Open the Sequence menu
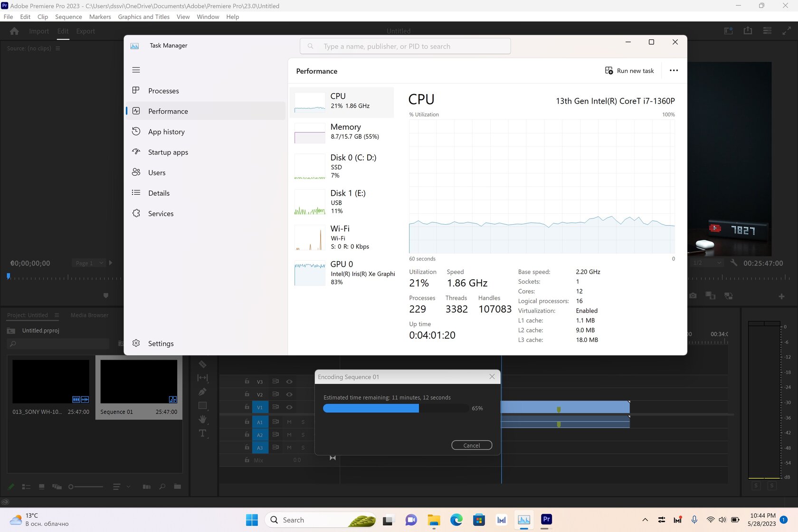The width and height of the screenshot is (798, 532). pos(68,17)
